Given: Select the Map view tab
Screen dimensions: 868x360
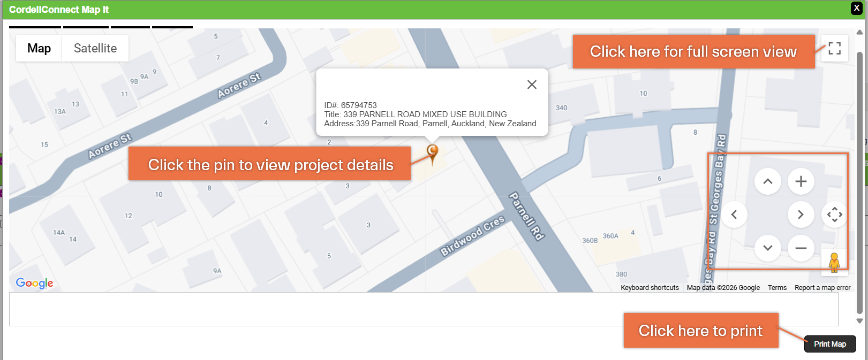Looking at the screenshot, I should coord(39,48).
